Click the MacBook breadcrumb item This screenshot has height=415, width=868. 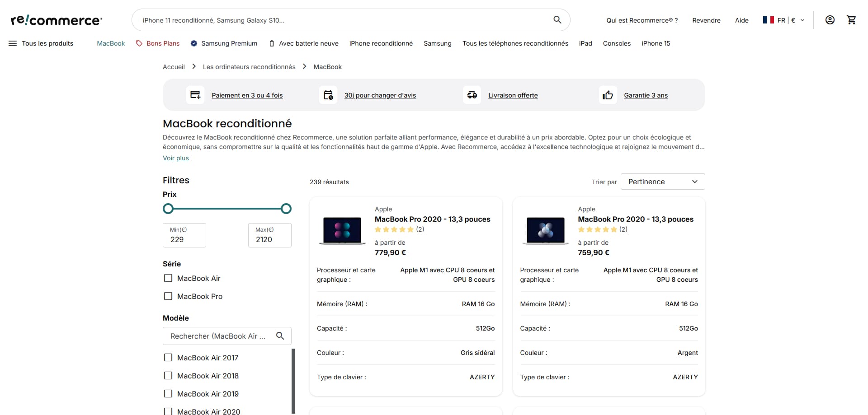(328, 67)
